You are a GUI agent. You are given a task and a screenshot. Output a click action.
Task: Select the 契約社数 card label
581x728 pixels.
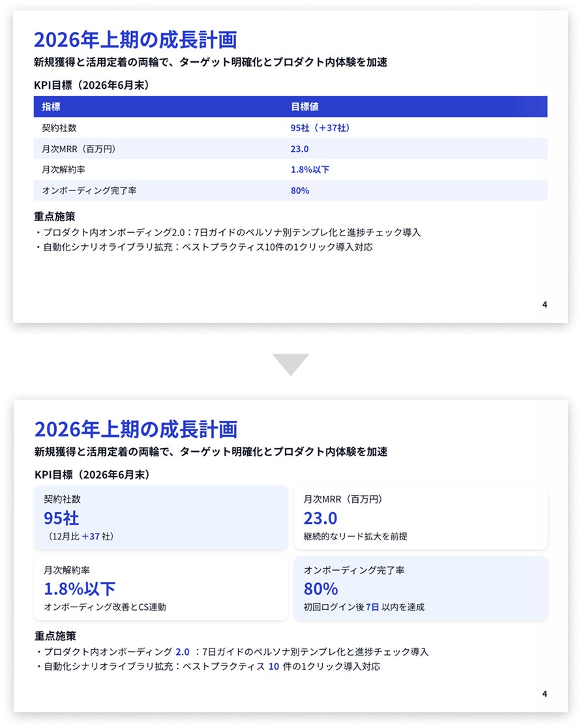(x=62, y=499)
